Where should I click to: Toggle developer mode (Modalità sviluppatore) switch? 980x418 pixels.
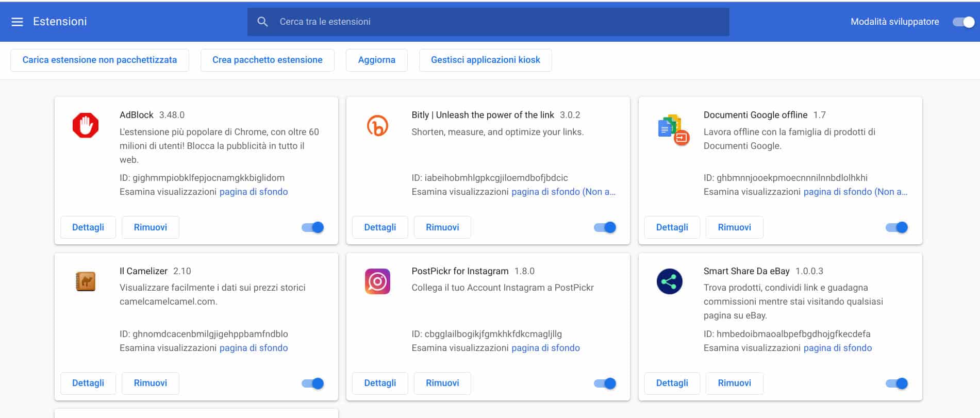click(964, 22)
